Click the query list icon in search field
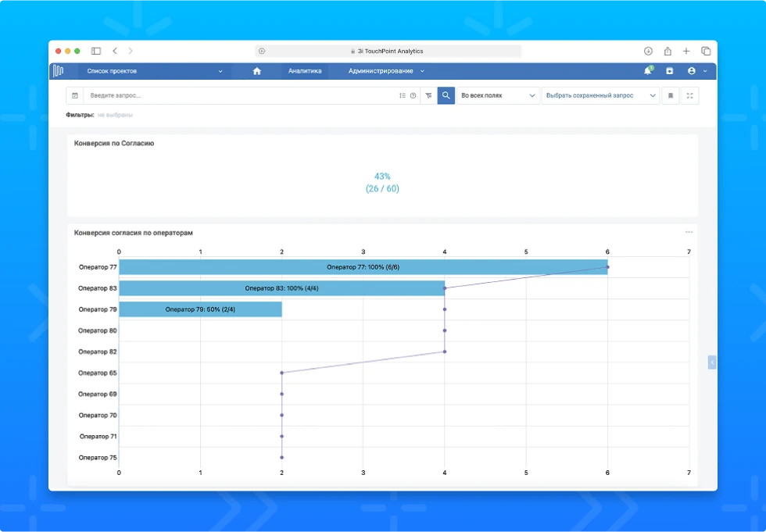This screenshot has width=766, height=532. [x=403, y=95]
